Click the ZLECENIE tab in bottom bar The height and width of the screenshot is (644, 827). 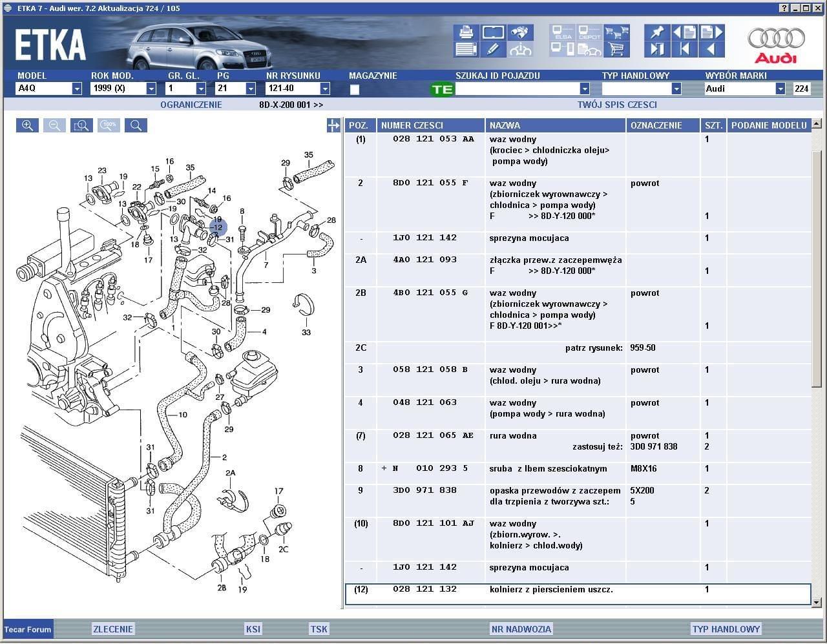pos(113,629)
